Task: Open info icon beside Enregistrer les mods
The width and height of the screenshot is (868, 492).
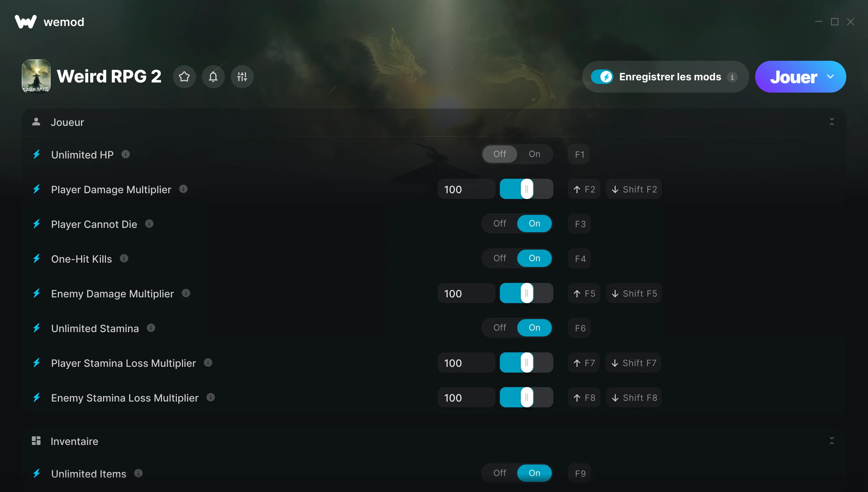Action: [x=732, y=77]
